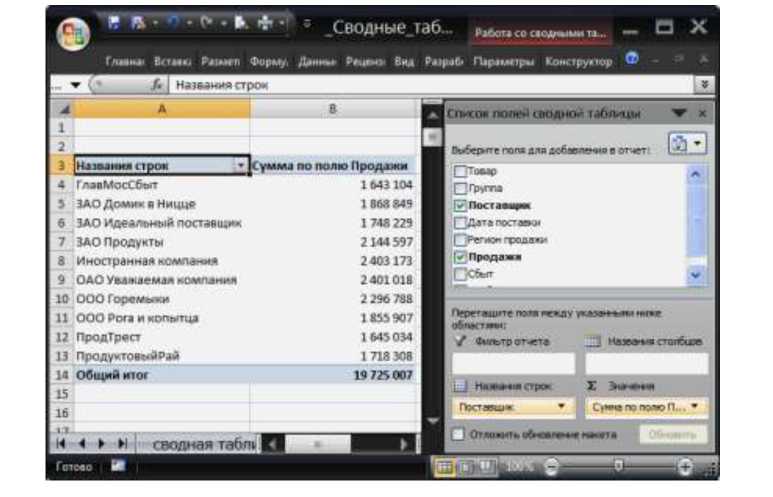Go to first sheet with navigation arrow
Viewport: 773px width, 497px height.
pyautogui.click(x=62, y=443)
